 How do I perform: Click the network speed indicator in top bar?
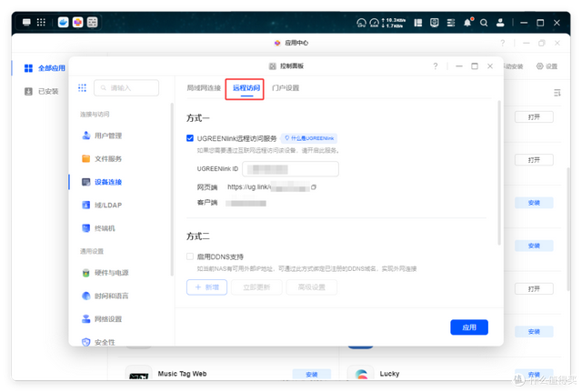click(394, 23)
